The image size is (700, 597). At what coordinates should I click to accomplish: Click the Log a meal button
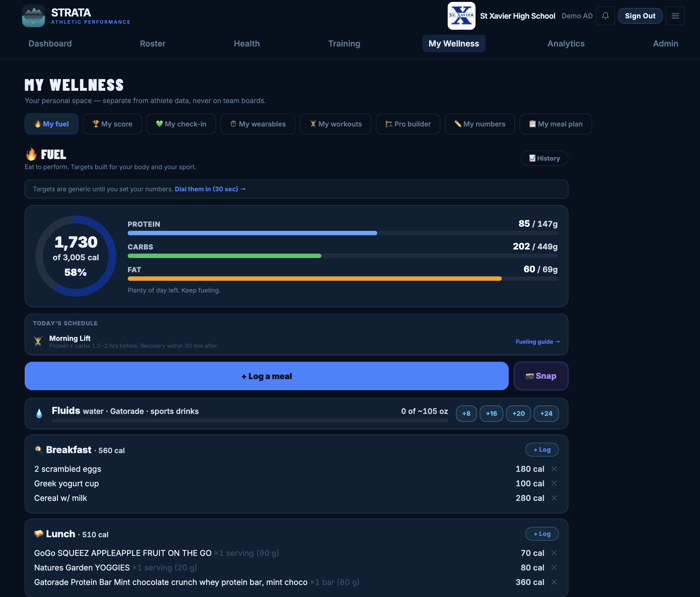tap(267, 376)
